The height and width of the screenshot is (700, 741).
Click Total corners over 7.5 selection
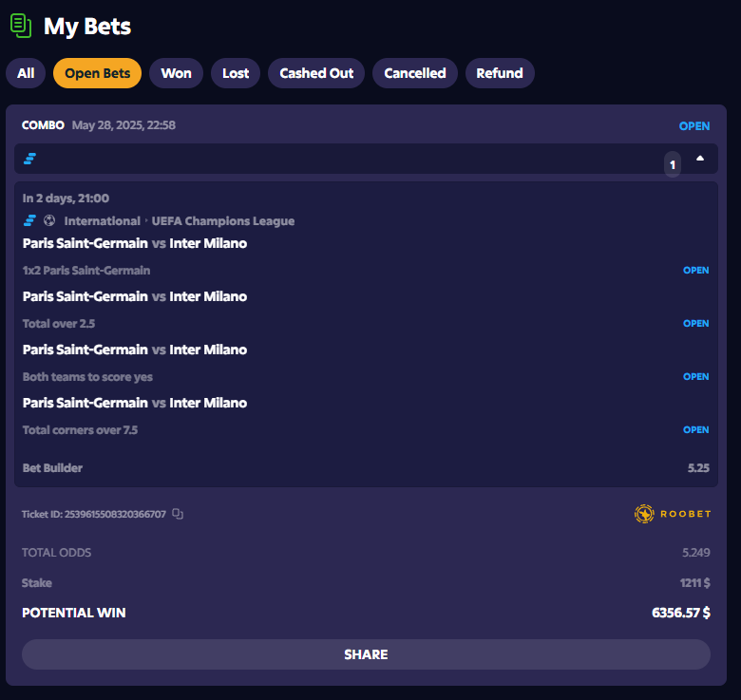(80, 430)
